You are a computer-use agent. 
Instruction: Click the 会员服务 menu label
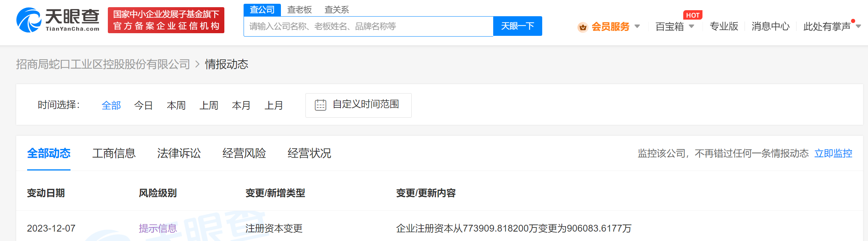610,27
